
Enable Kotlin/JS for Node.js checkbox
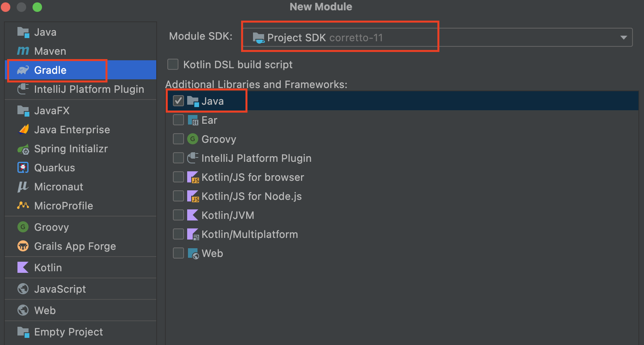point(178,196)
